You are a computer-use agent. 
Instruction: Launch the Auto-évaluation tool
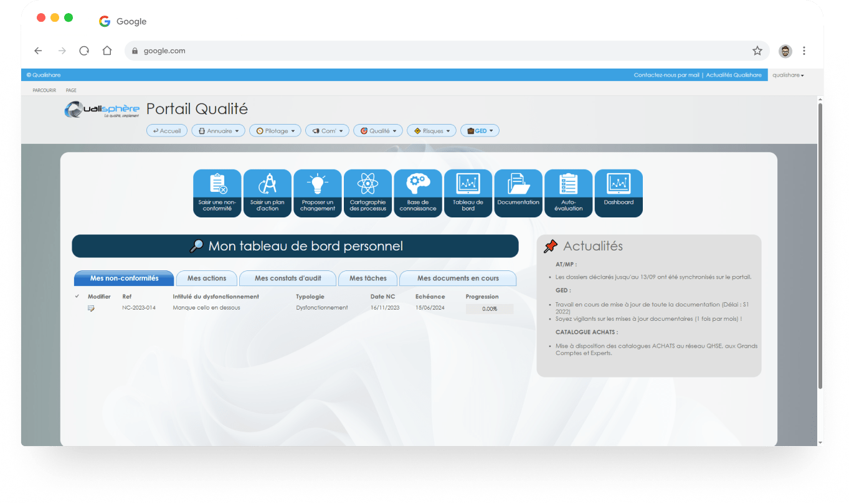tap(568, 193)
